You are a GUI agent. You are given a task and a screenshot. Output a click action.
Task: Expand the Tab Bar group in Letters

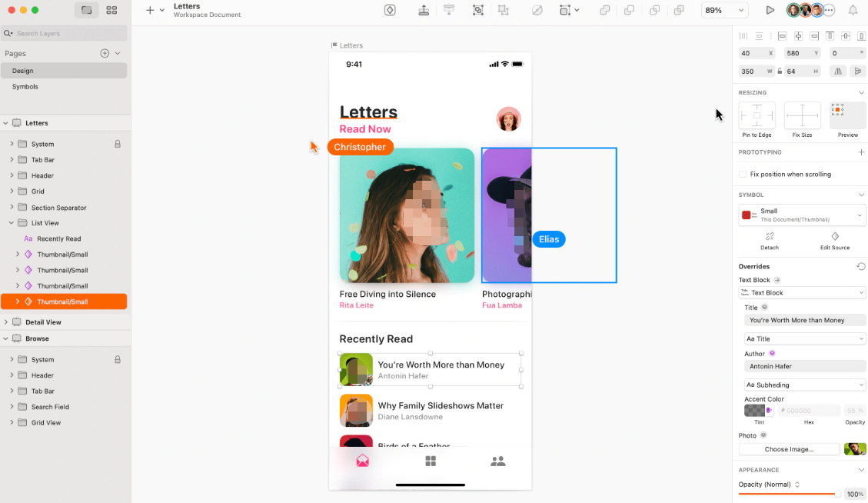coord(11,159)
